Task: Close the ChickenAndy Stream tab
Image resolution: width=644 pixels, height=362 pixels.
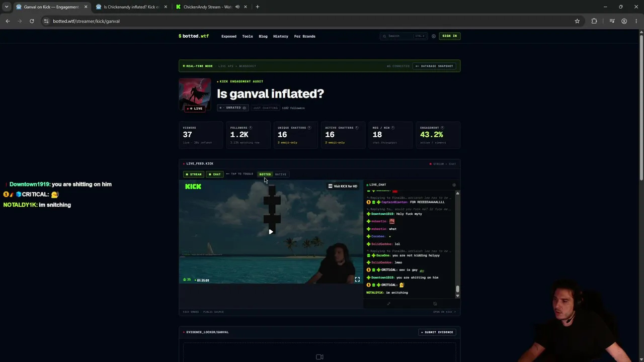Action: (x=246, y=7)
